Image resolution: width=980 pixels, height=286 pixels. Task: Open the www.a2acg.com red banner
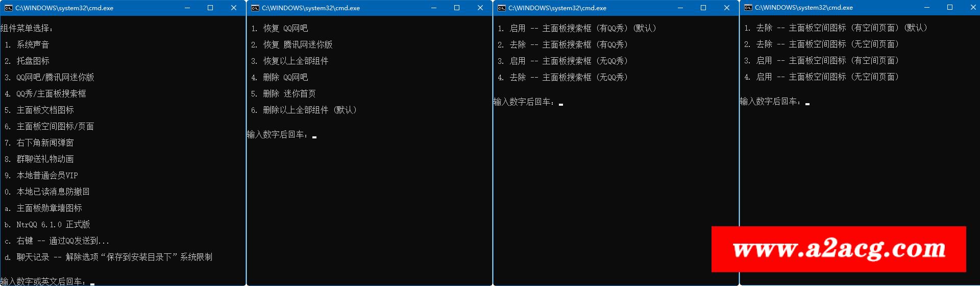[839, 249]
